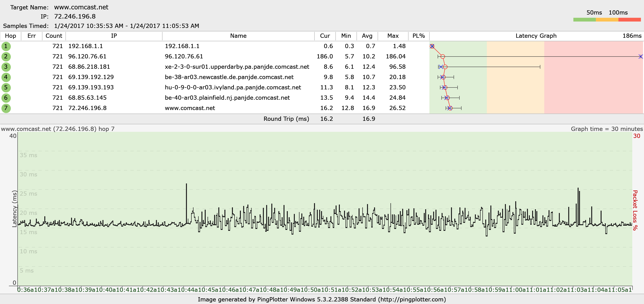The image size is (644, 304).
Task: Click the latency marker for hop 1 in graph
Action: tap(432, 46)
